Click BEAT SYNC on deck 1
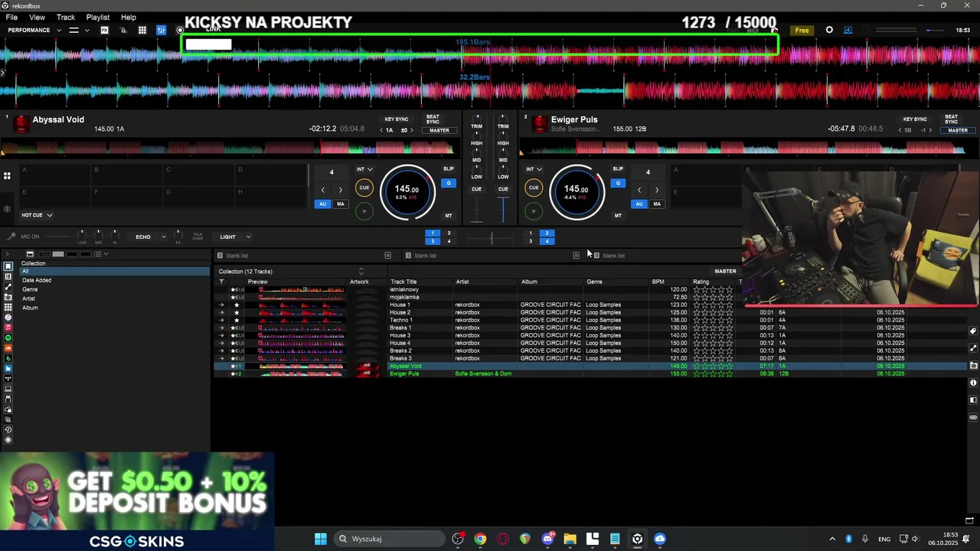This screenshot has width=980, height=551. [433, 119]
